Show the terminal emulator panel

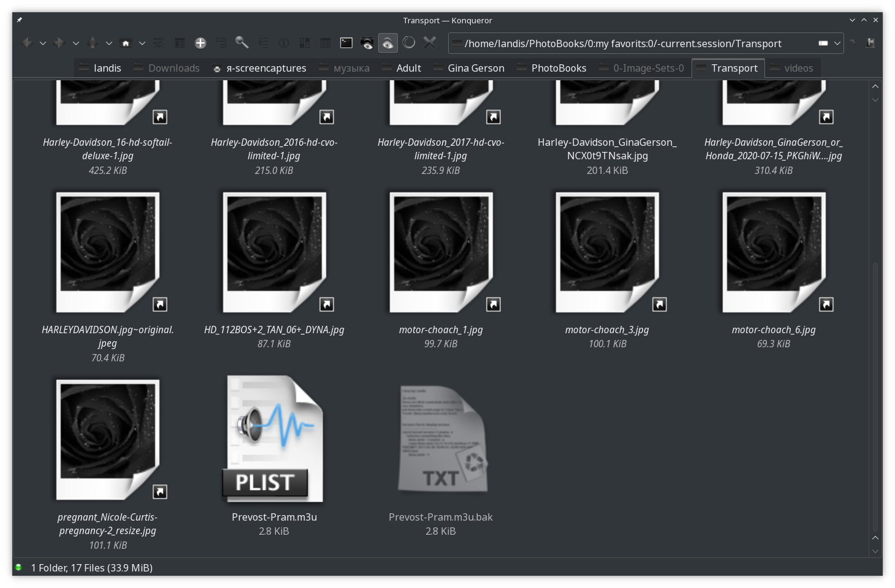[346, 43]
